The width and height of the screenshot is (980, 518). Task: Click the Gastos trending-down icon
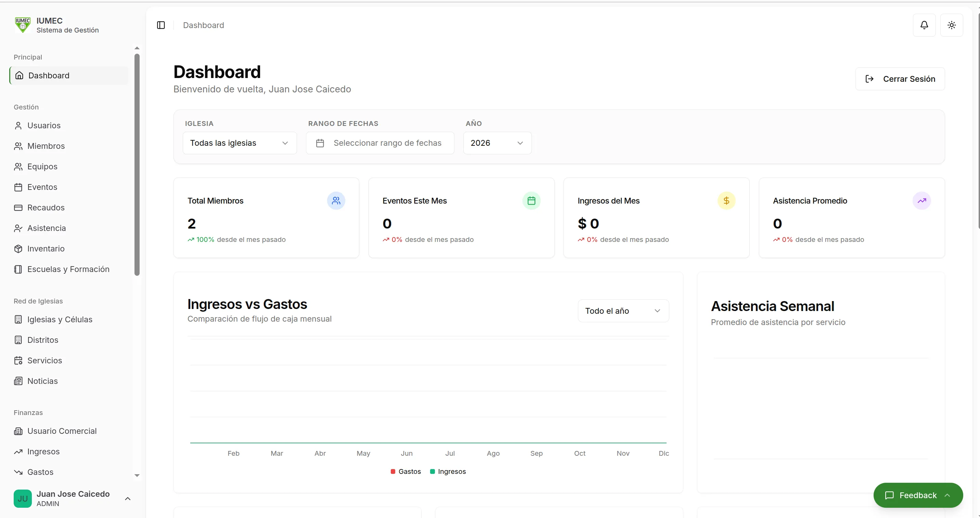[18, 472]
